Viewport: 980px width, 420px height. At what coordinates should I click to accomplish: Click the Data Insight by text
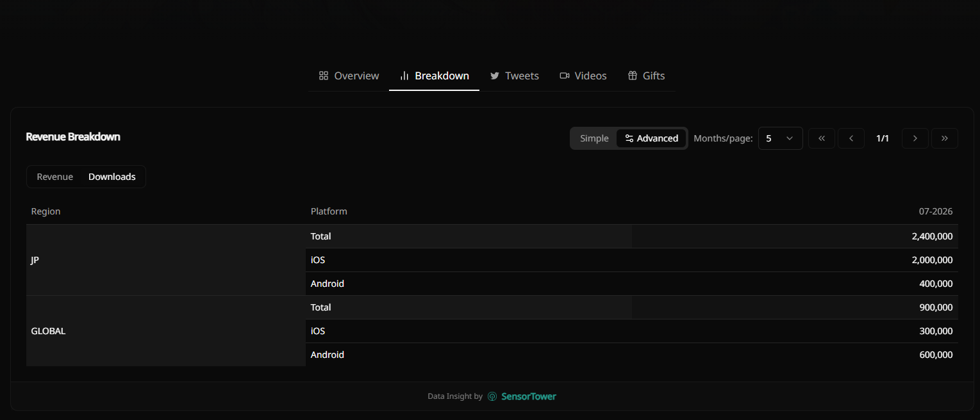[455, 396]
